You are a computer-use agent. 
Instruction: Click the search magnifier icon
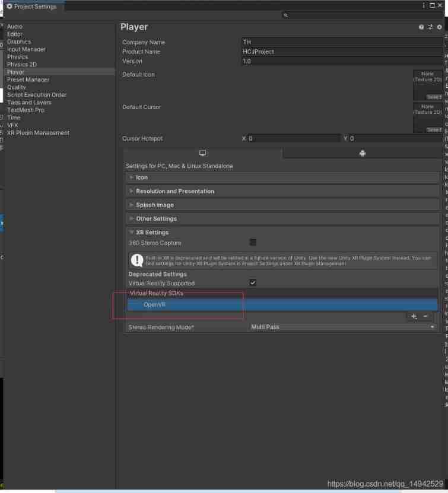tap(285, 15)
